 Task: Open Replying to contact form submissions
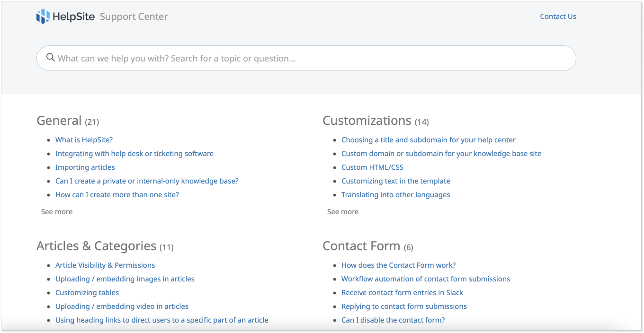pos(404,307)
